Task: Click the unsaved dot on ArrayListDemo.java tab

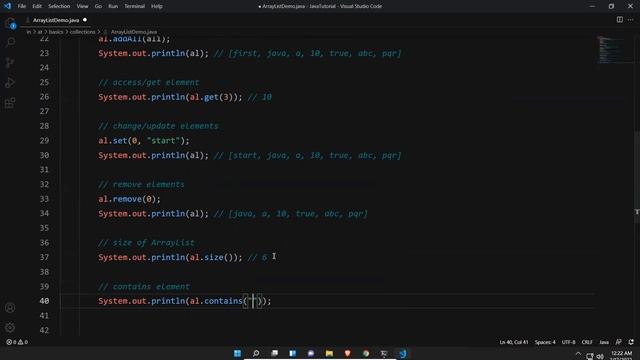Action: tap(85, 20)
